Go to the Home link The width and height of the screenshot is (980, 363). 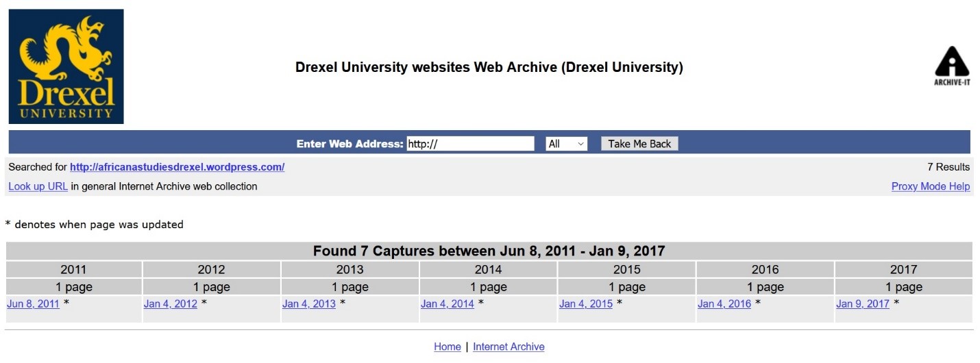tap(448, 347)
